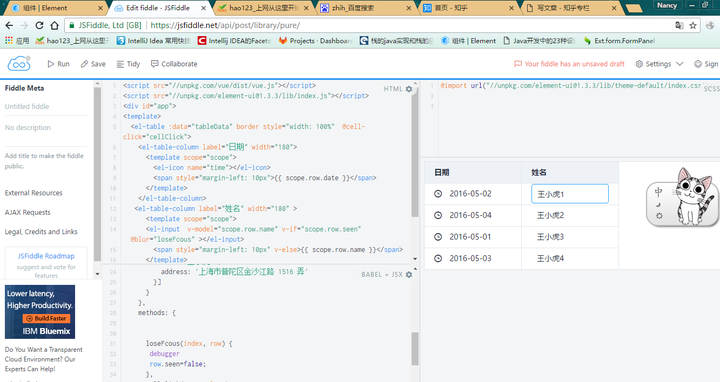Expand External Resources section
This screenshot has width=720, height=382.
pyautogui.click(x=34, y=193)
